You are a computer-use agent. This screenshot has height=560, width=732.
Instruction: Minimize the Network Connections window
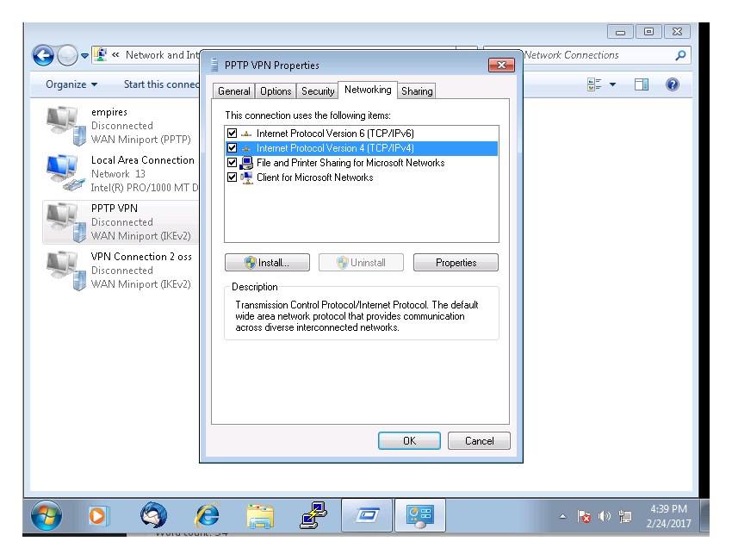click(x=620, y=31)
